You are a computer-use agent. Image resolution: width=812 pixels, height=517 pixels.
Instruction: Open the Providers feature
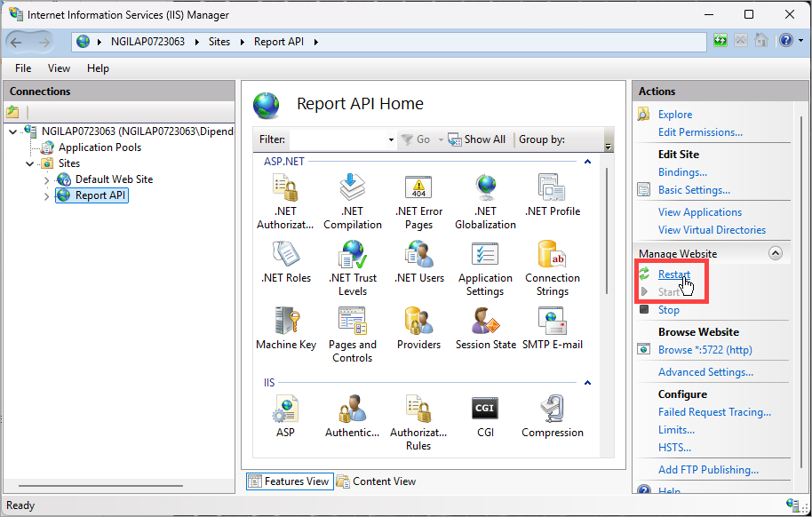[x=418, y=329]
